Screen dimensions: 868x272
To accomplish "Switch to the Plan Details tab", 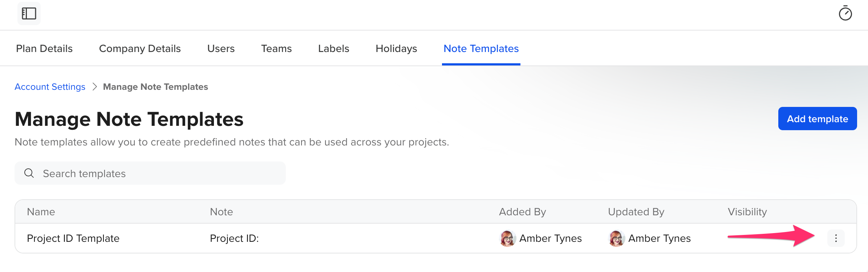I will pos(44,48).
